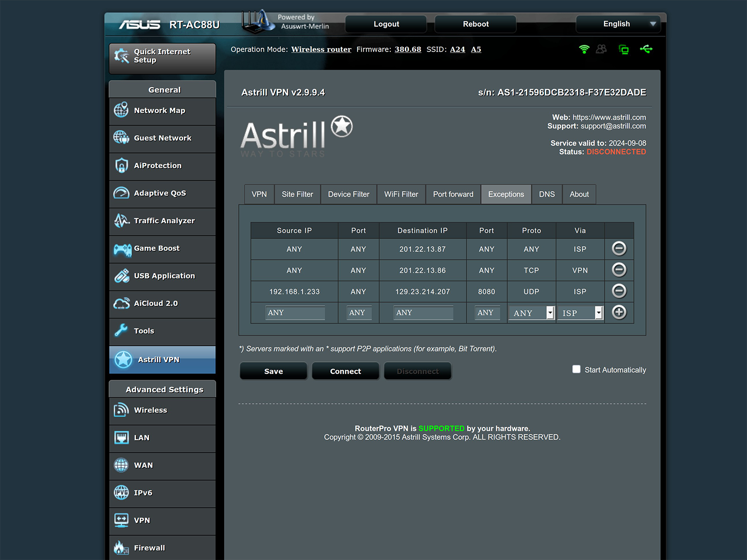Click the AiCloud 2.0 cloud icon
The width and height of the screenshot is (747, 560).
(121, 303)
